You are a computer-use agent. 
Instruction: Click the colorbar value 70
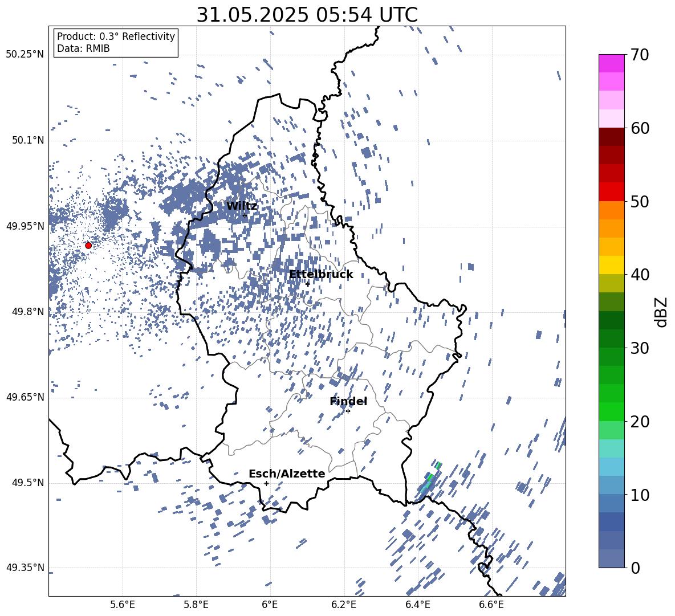coord(640,55)
